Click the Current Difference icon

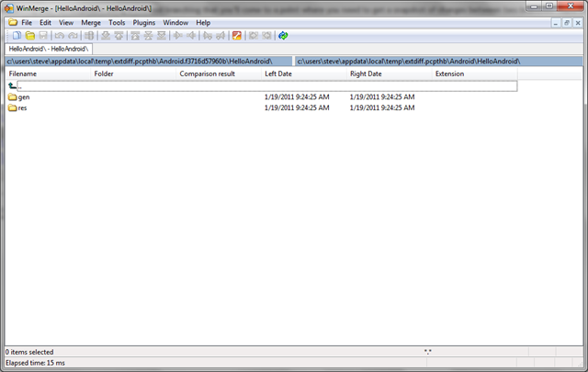tap(149, 36)
